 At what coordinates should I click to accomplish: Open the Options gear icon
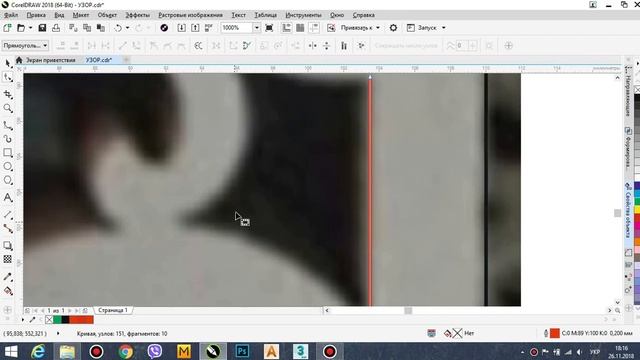tap(393, 28)
